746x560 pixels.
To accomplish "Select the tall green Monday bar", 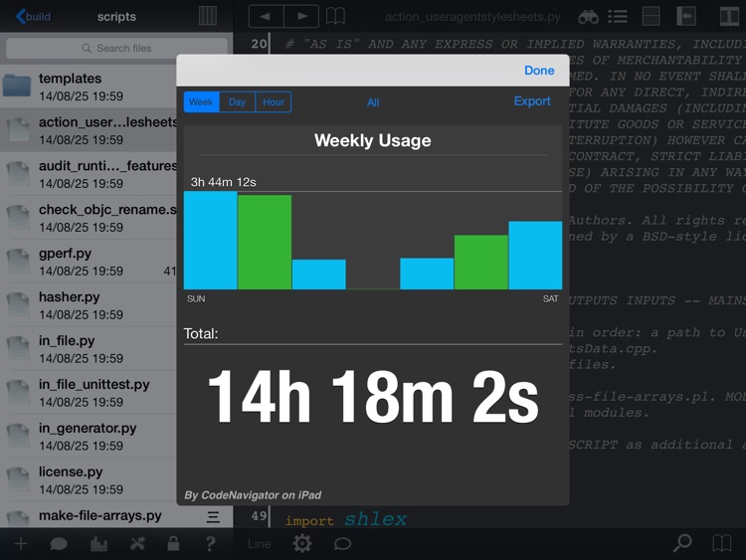I will point(265,242).
